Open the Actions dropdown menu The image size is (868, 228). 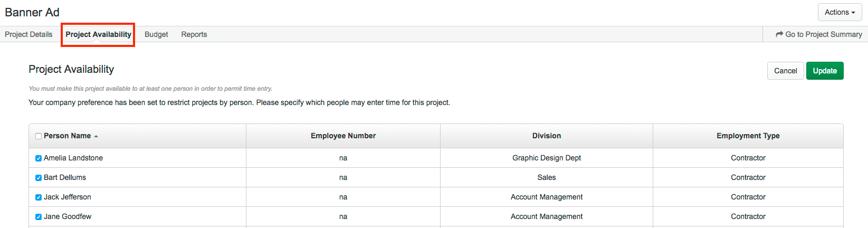coord(840,12)
